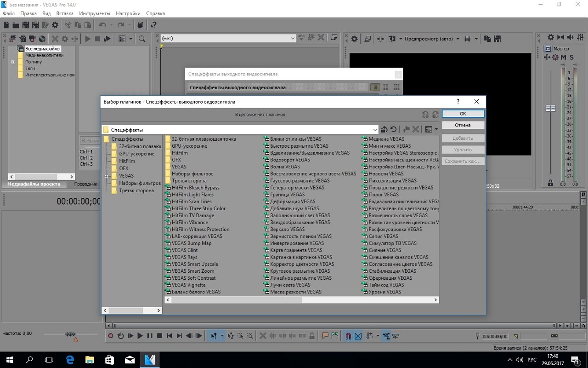Click the Up One Level folder icon in the dialog
Screen dimensions: 588x368
(384, 130)
